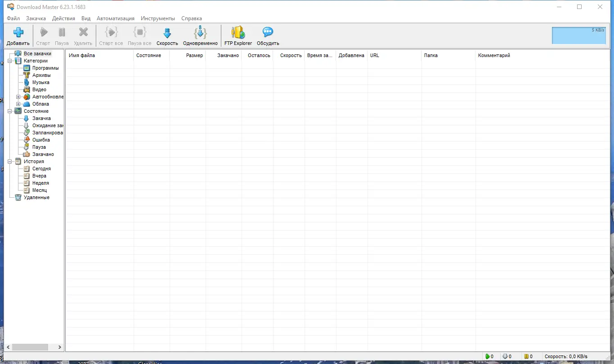The image size is (614, 364).
Task: Click the tree panel's scroll-left arrow
Action: [8, 347]
